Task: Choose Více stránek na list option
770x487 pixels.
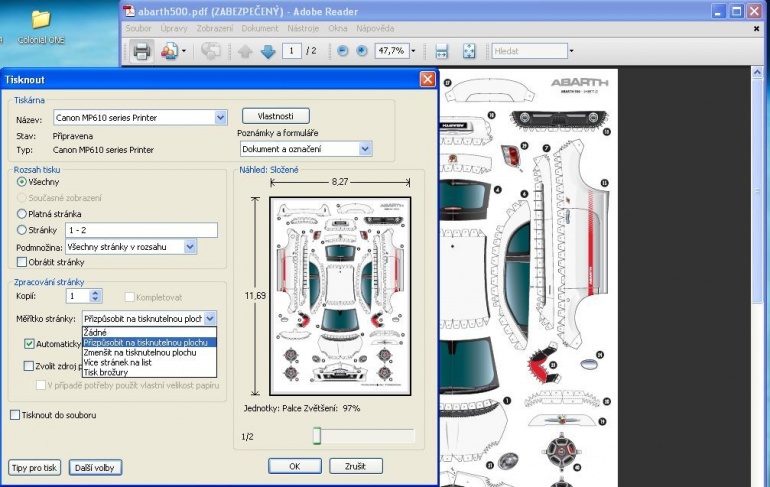Action: coord(149,362)
